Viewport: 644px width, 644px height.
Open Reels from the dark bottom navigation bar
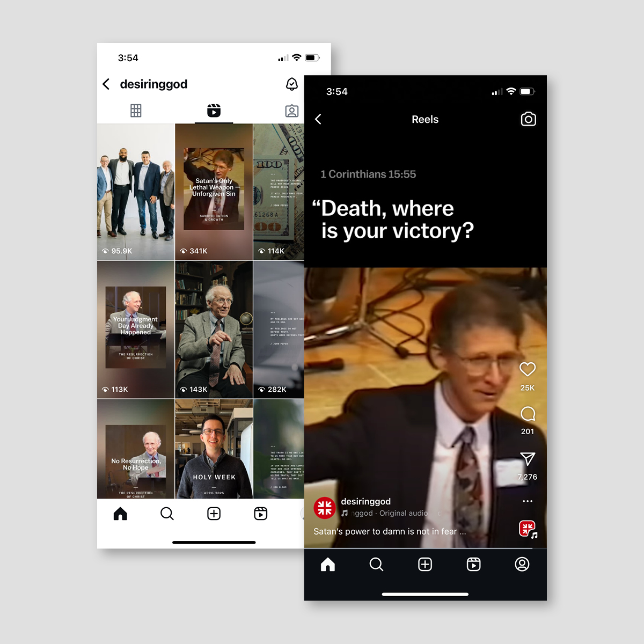(x=473, y=564)
